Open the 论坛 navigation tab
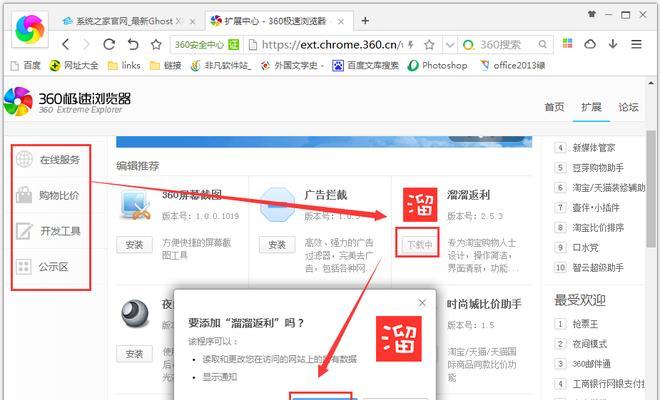This screenshot has width=660, height=400. (x=628, y=107)
